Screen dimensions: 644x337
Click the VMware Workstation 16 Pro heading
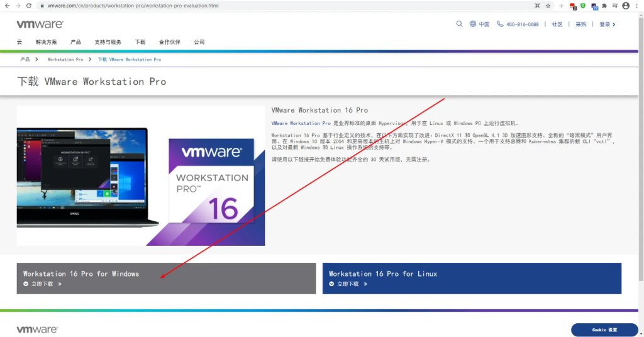[319, 110]
